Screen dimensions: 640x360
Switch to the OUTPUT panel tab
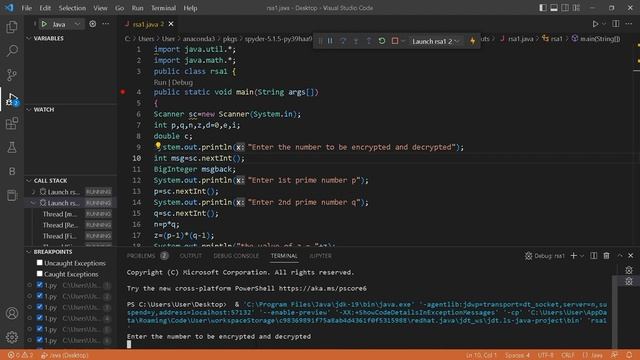[x=191, y=256]
